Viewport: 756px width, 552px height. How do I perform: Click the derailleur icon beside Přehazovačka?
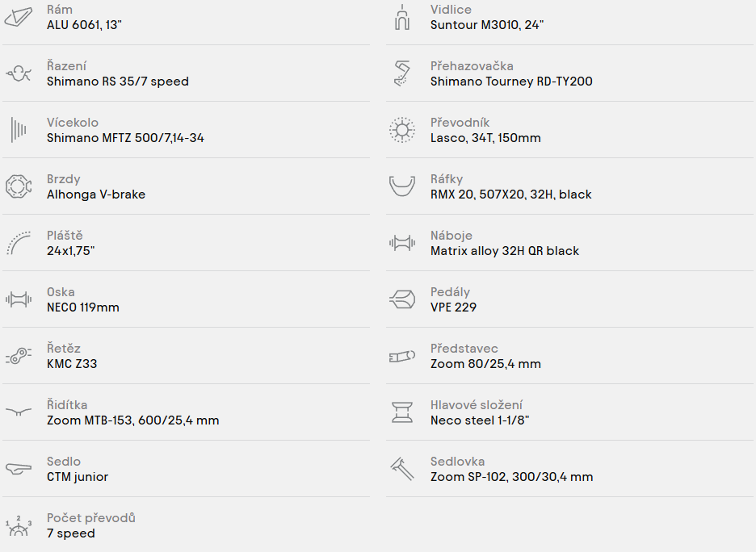[x=402, y=73]
